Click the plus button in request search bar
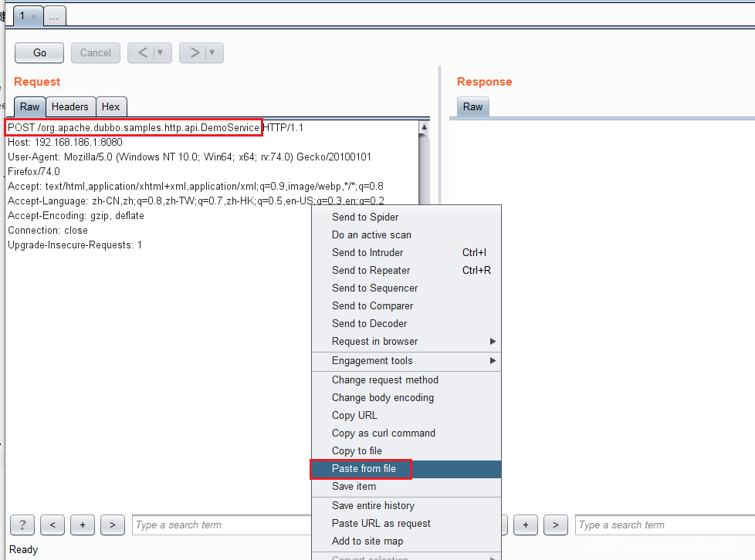The width and height of the screenshot is (755, 560). [x=83, y=525]
